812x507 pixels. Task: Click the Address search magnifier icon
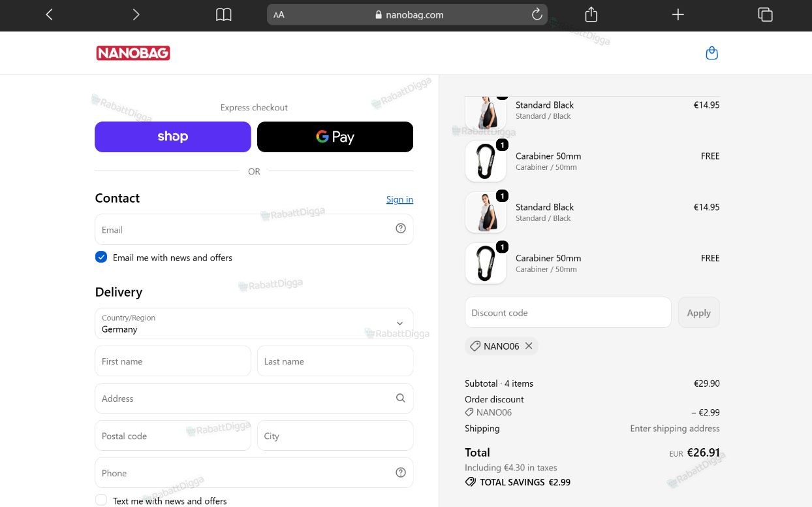(401, 398)
